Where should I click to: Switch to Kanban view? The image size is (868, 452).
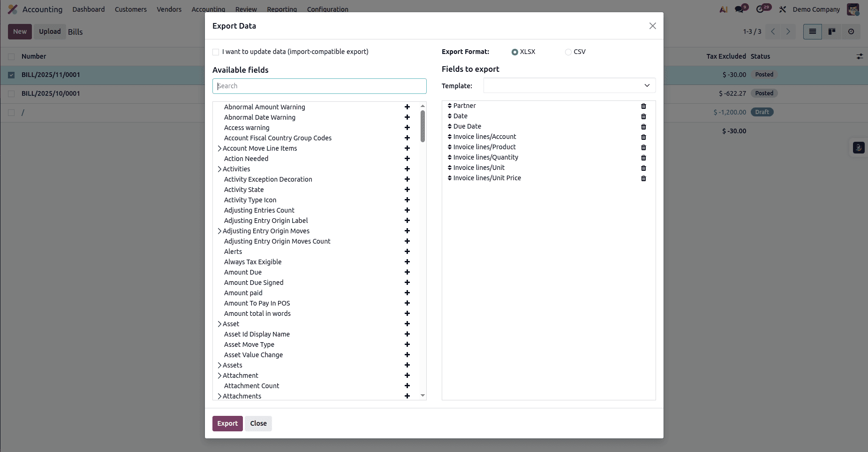pyautogui.click(x=832, y=31)
